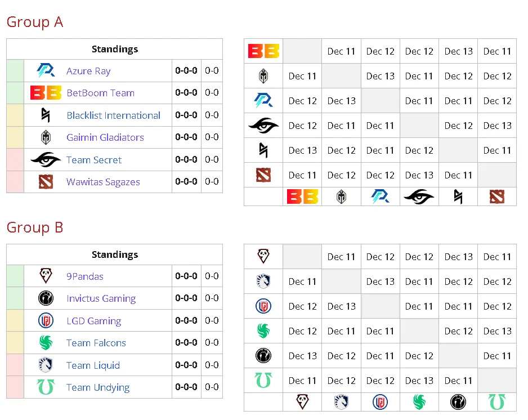Click Azure Ray's 0-0-0 series record
Screen dimensions: 528x420
186,71
